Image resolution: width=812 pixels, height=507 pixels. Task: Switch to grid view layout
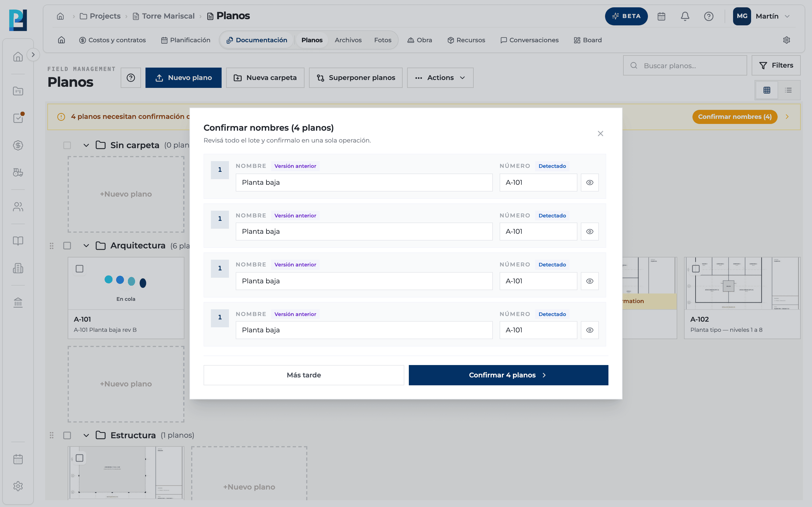pos(767,90)
